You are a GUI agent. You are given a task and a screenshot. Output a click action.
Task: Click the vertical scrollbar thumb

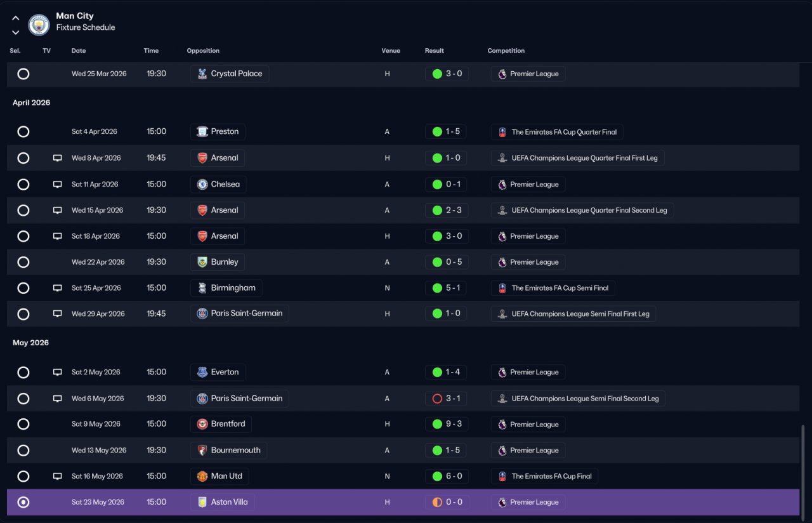click(x=803, y=470)
